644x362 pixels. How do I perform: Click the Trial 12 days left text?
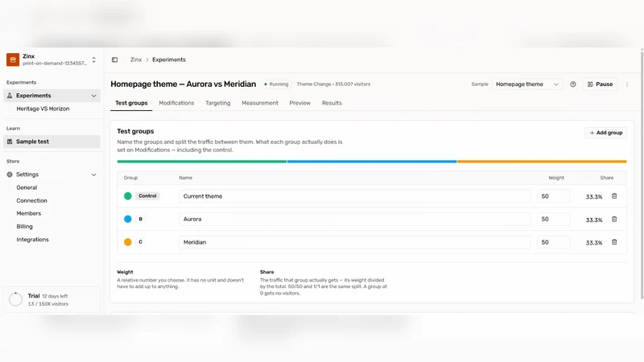(x=47, y=296)
